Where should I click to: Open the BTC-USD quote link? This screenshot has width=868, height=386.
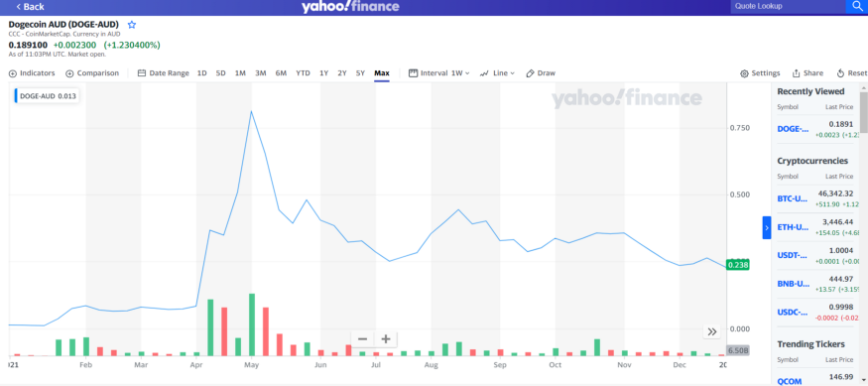click(793, 198)
